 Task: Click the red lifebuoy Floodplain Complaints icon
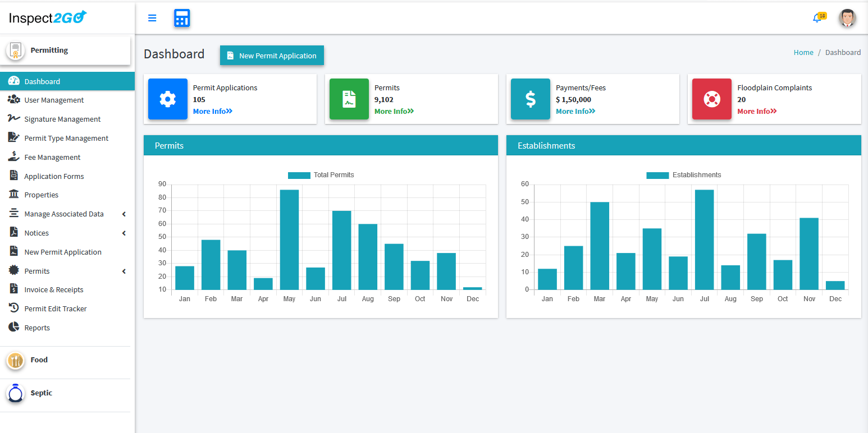click(712, 99)
